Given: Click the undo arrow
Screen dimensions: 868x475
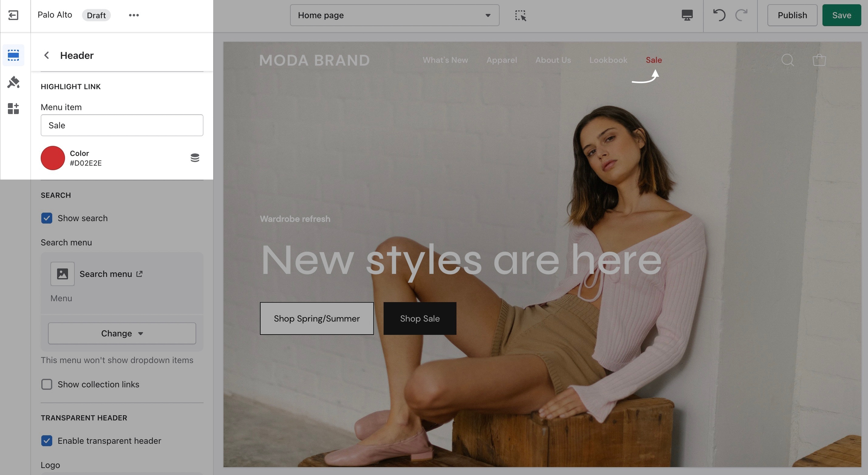Looking at the screenshot, I should (x=719, y=15).
